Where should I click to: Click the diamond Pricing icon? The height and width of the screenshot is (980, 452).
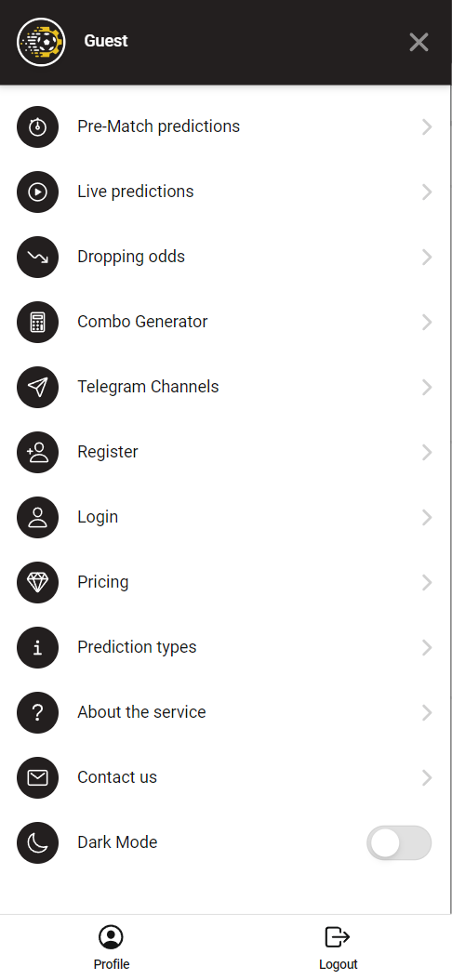coord(37,582)
